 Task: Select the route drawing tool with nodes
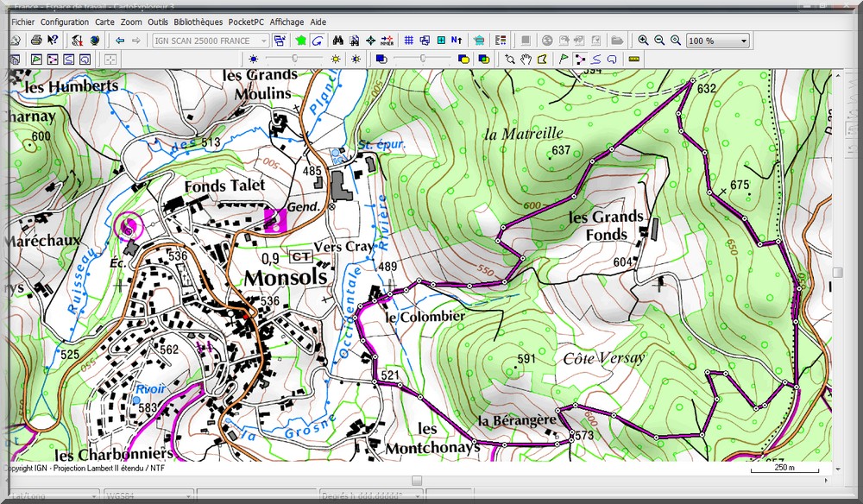580,59
